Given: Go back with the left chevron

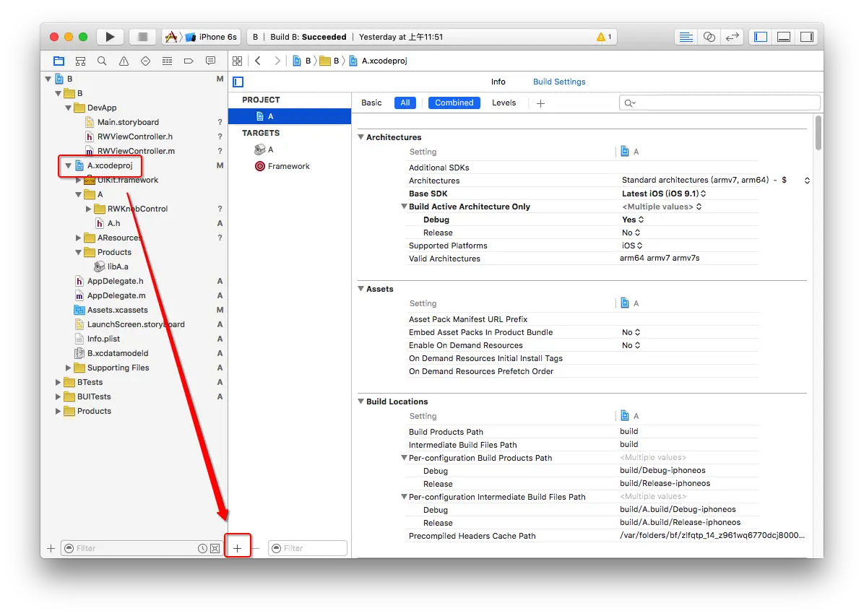Looking at the screenshot, I should pos(258,61).
